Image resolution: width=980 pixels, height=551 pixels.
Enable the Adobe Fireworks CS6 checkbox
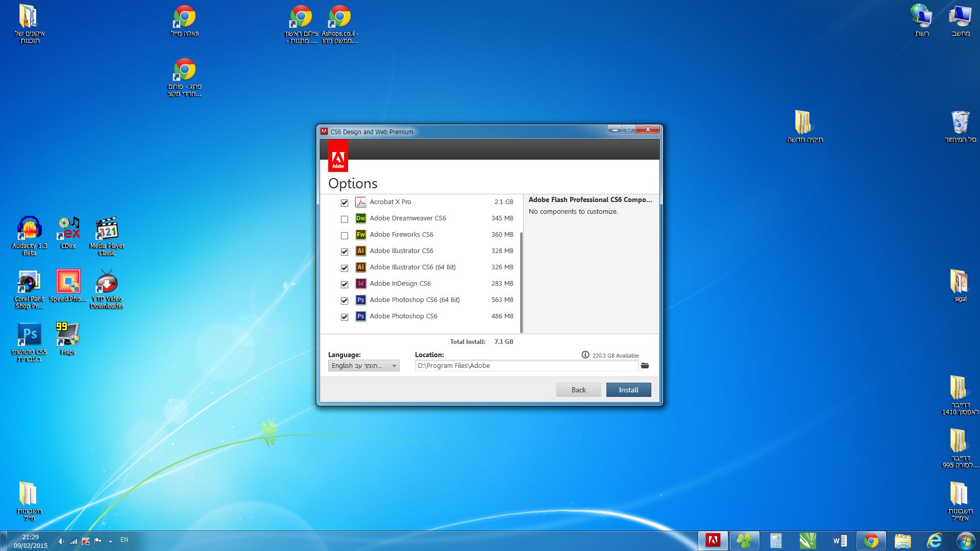(x=345, y=236)
